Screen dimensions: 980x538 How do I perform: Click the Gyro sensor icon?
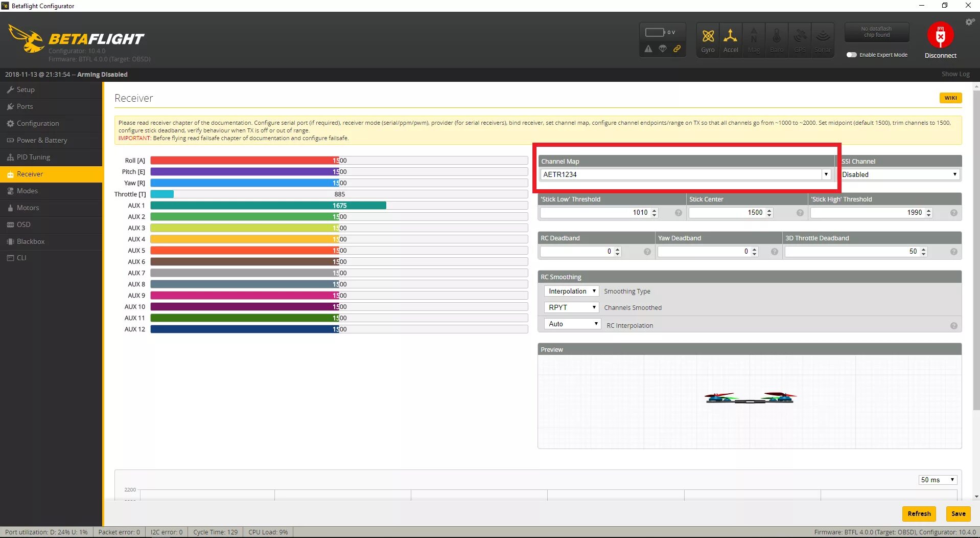708,40
